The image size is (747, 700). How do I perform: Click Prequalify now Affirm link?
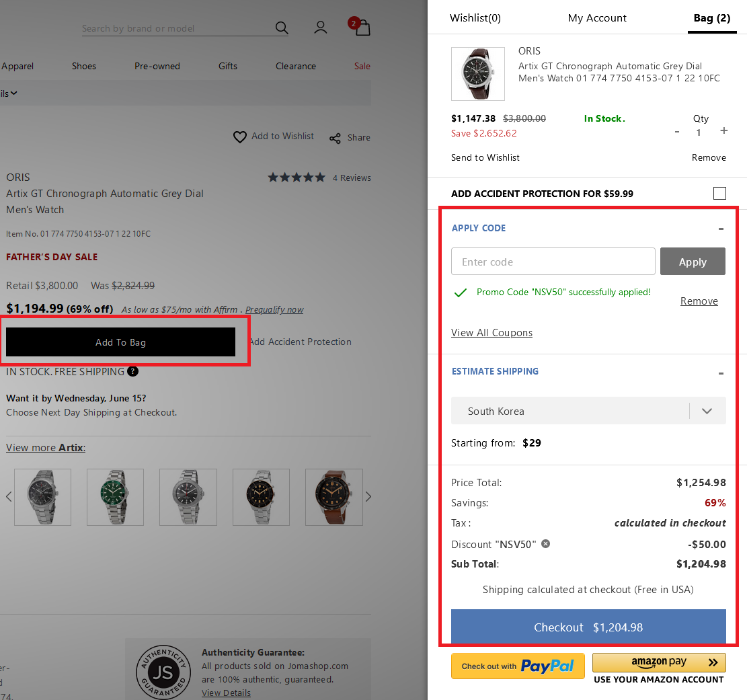tap(274, 310)
